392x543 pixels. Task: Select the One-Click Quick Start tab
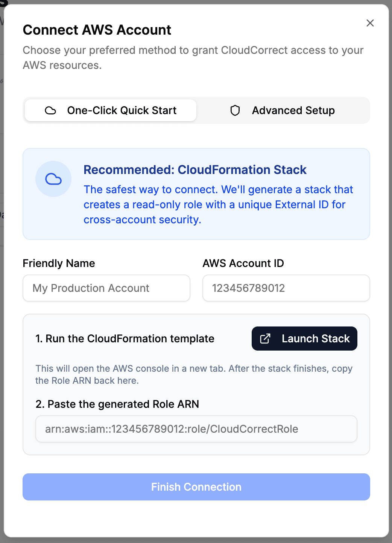(111, 110)
